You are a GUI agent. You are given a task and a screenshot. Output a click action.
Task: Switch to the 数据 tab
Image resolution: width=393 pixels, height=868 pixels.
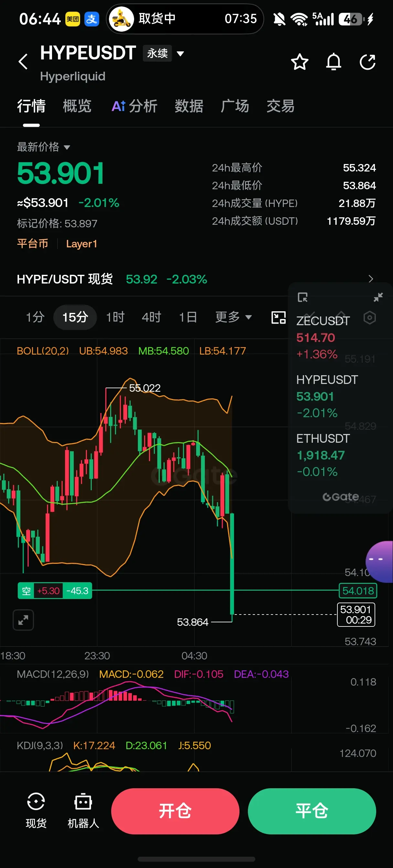click(x=189, y=107)
